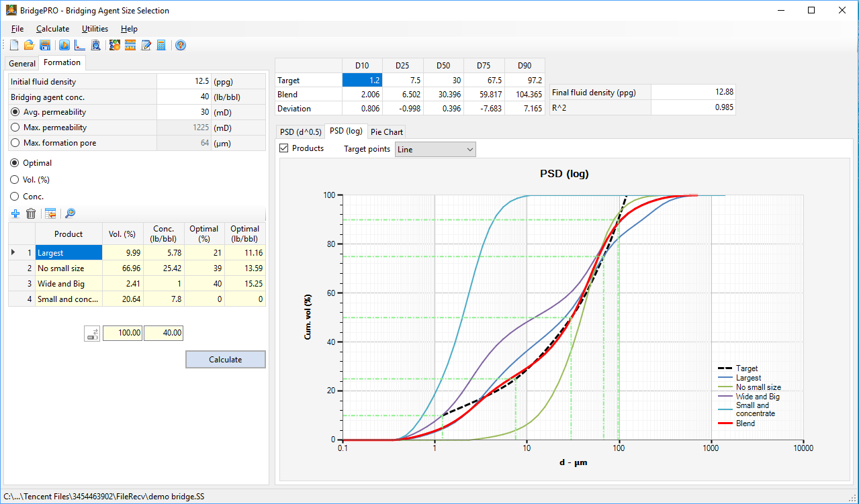859x504 pixels.
Task: Click the blue plus add product icon
Action: tap(15, 214)
